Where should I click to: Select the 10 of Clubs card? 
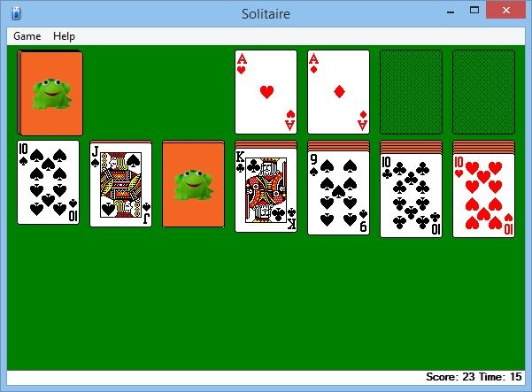tap(412, 196)
